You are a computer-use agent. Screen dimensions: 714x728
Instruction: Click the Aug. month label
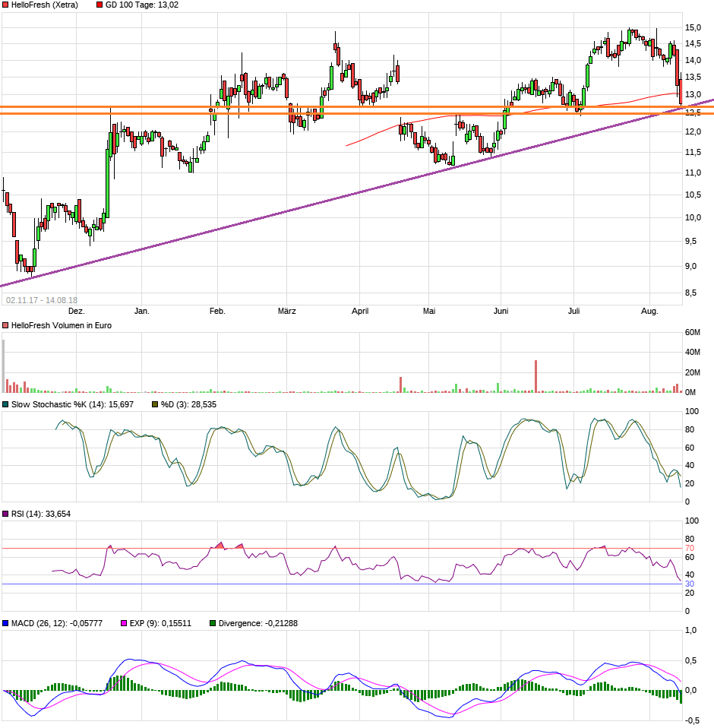point(649,311)
